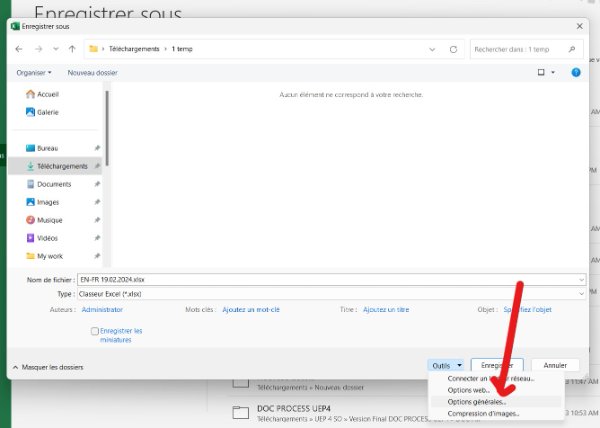Collapse folders with 'Masquer les dossiers'
The width and height of the screenshot is (600, 428).
click(x=48, y=367)
